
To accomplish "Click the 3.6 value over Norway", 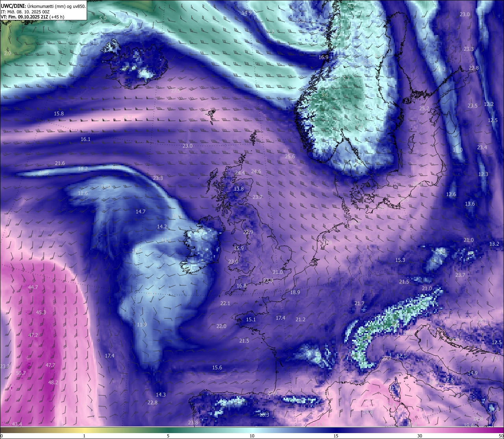I will tap(324, 94).
